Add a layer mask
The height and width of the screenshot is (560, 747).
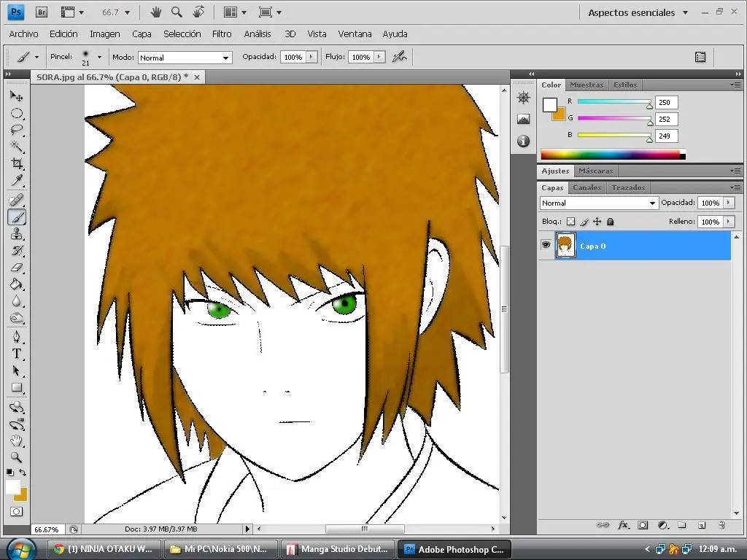point(643,525)
